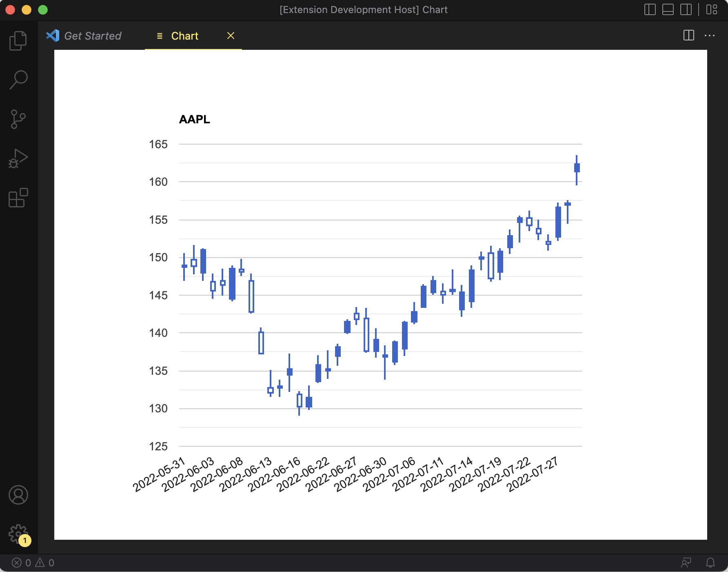Click the yellow macOS minimize window button

[27, 10]
